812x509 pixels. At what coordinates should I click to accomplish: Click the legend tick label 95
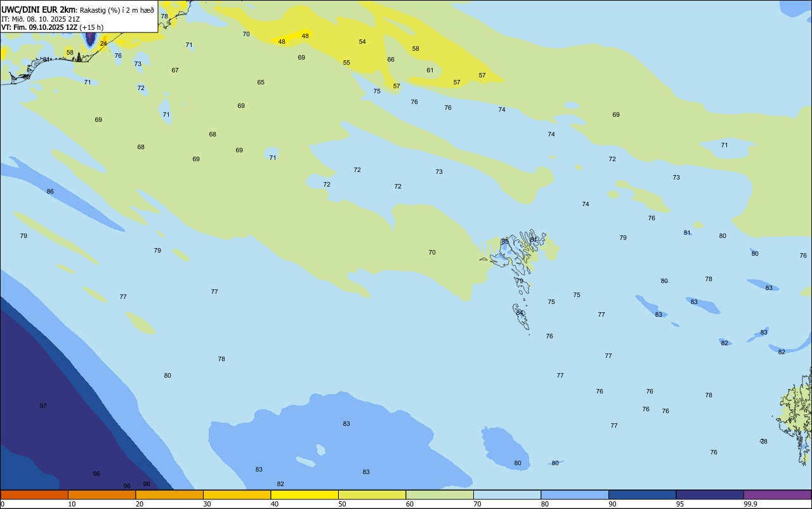(680, 504)
